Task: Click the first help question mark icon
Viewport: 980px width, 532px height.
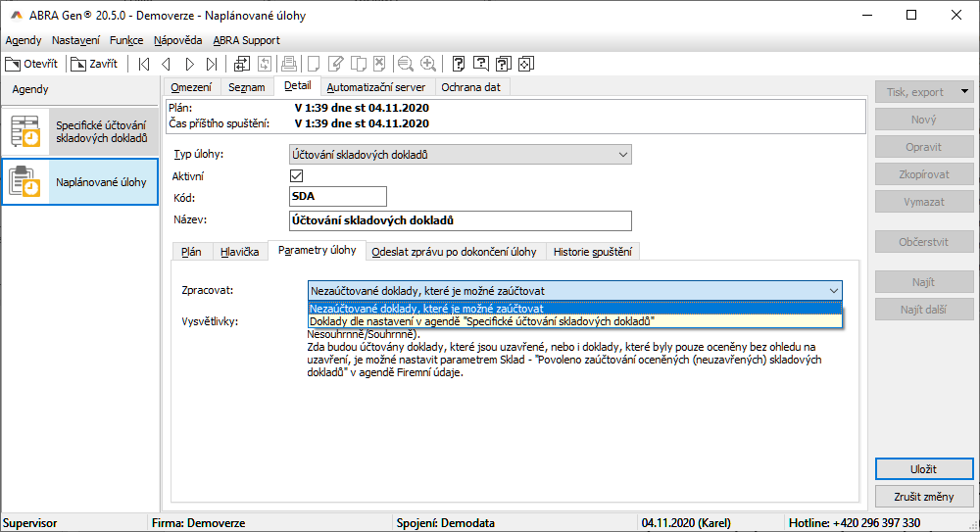Action: coord(459,64)
